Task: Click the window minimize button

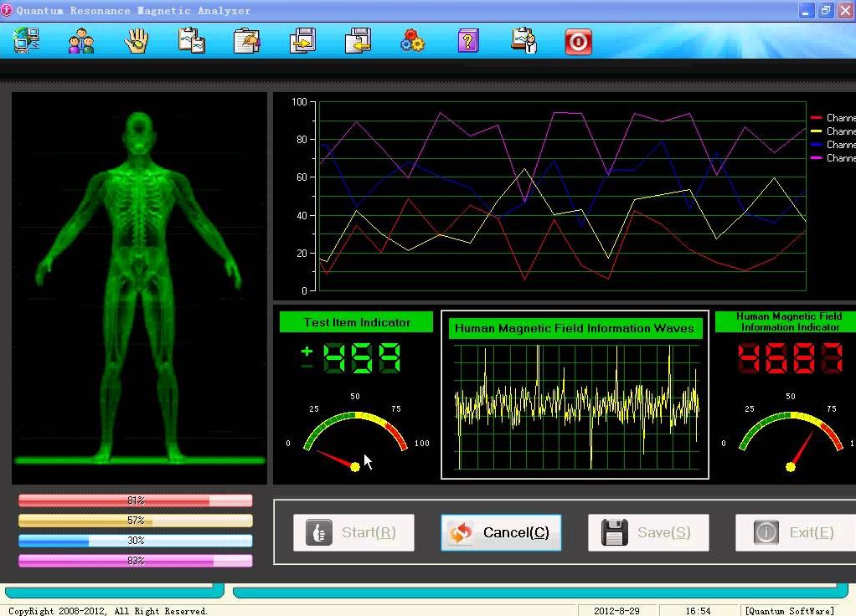Action: click(x=807, y=10)
